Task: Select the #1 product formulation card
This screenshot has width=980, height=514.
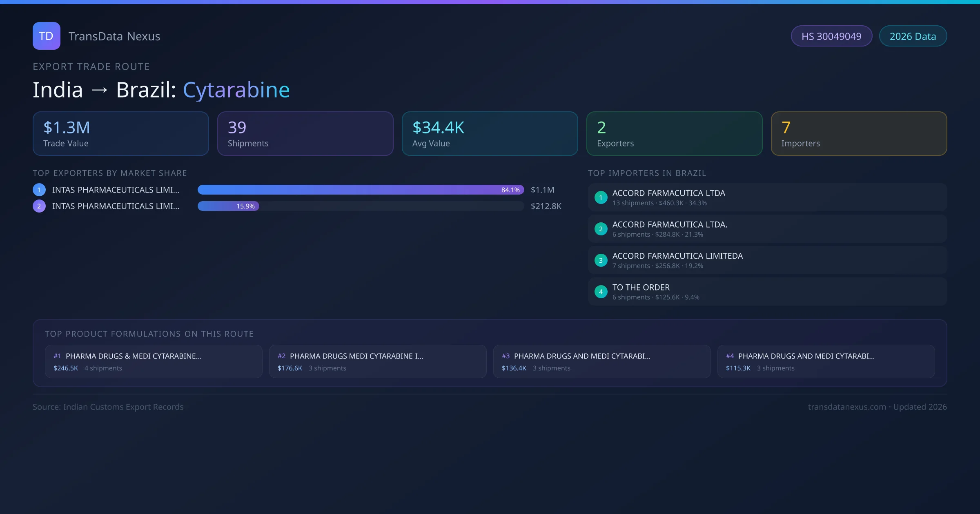Action: click(154, 361)
